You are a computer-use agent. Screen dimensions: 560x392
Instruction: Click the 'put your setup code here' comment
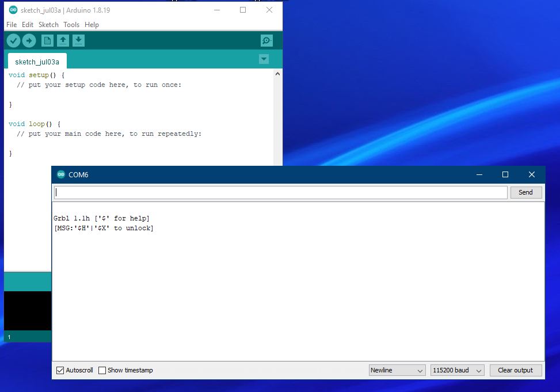(x=99, y=85)
